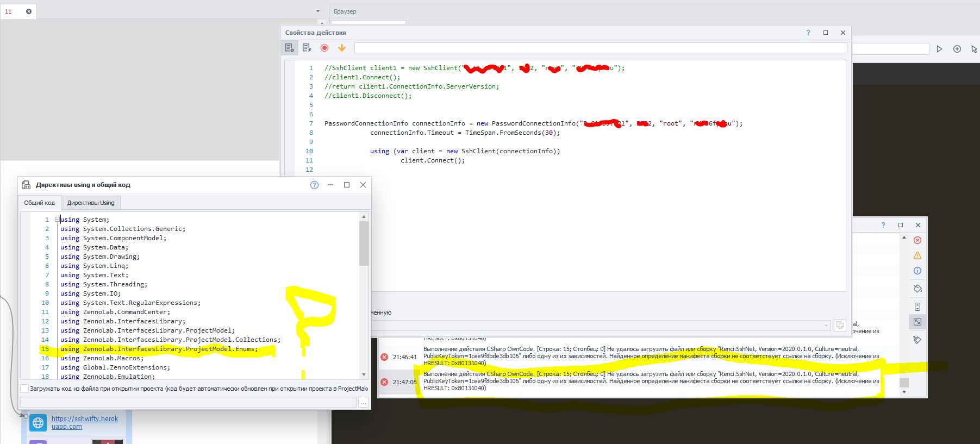Click the play button in browser toolbar
Image resolution: width=980 pixels, height=444 pixels.
939,49
